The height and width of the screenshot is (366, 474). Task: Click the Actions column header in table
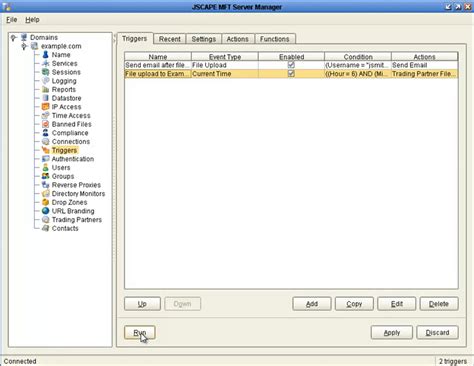click(425, 57)
